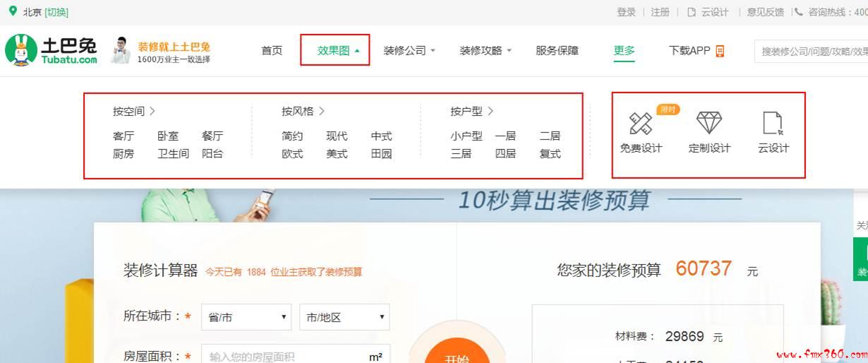The height and width of the screenshot is (363, 868).
Task: Select 中式 style link
Action: point(381,136)
